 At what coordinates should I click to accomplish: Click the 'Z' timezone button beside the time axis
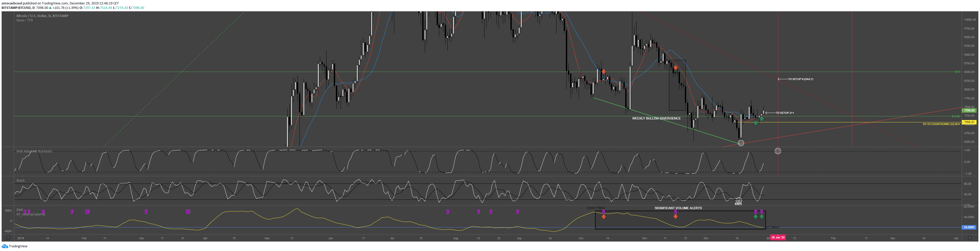coord(8,238)
